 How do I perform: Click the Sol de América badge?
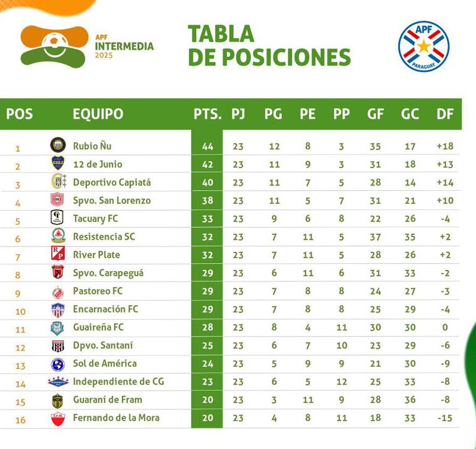click(x=57, y=364)
